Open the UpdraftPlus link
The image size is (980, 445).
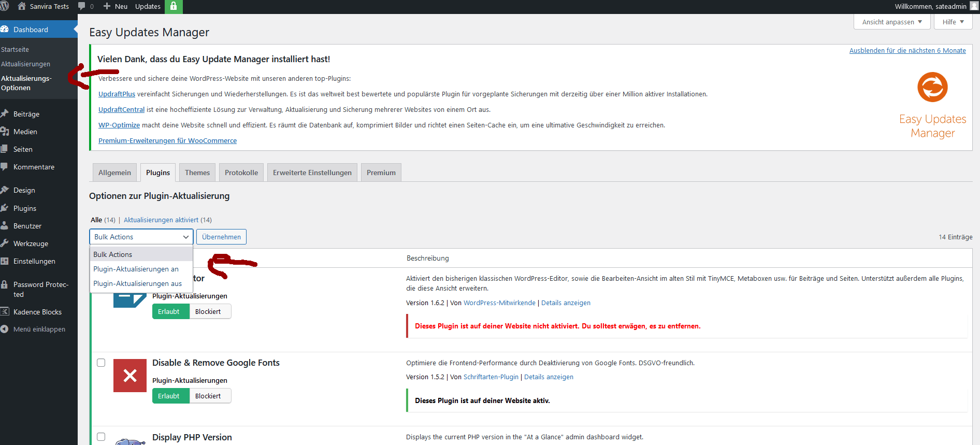tap(117, 94)
